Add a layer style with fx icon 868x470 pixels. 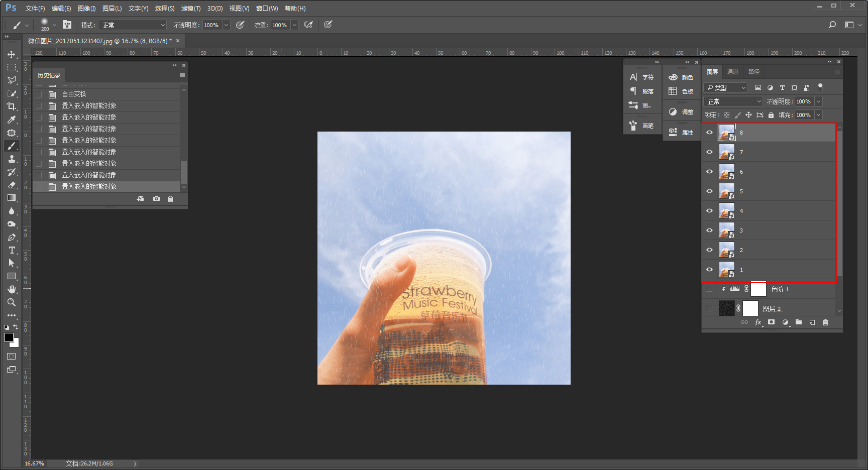[758, 322]
